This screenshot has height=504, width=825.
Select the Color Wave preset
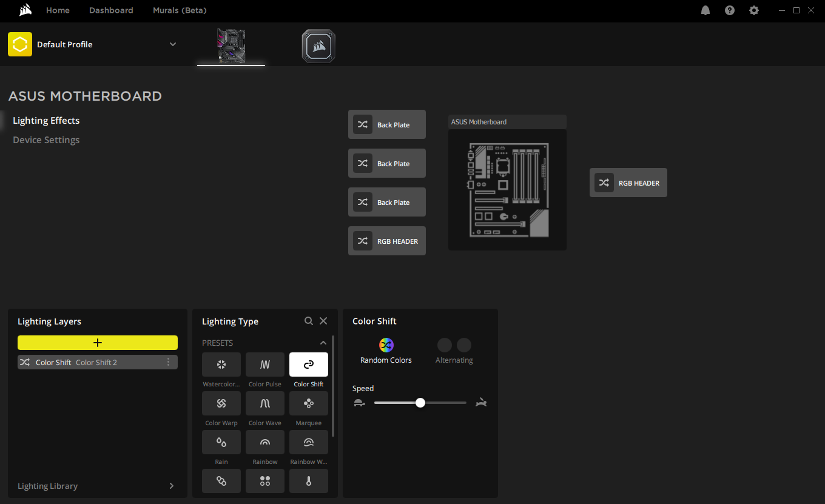pos(265,403)
